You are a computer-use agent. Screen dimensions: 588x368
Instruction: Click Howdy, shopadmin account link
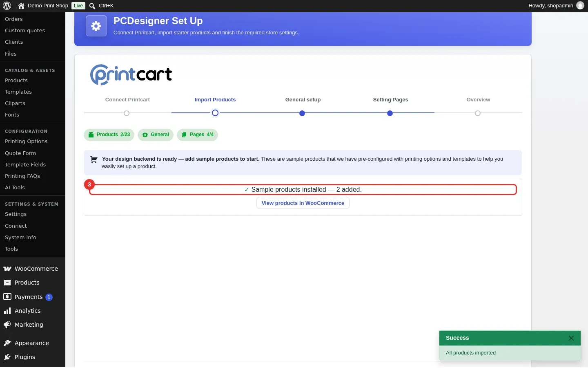556,6
